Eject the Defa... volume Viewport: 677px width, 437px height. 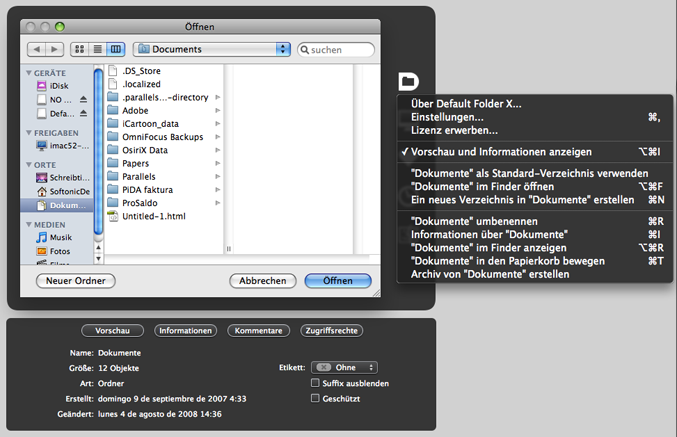83,114
